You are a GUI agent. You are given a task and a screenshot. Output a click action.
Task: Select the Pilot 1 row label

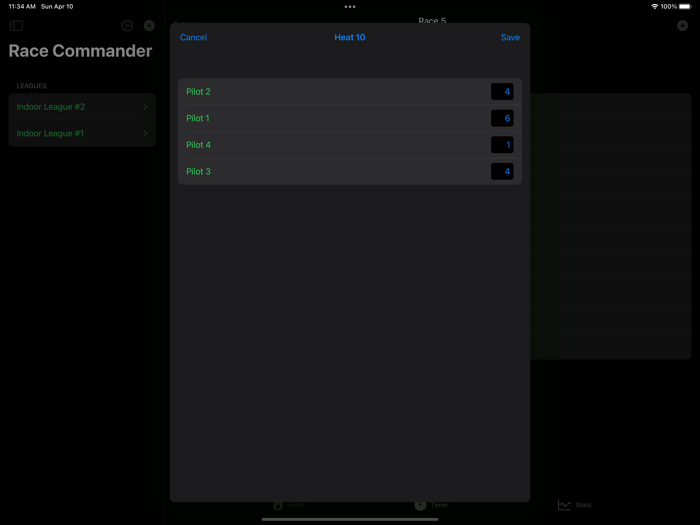[198, 118]
